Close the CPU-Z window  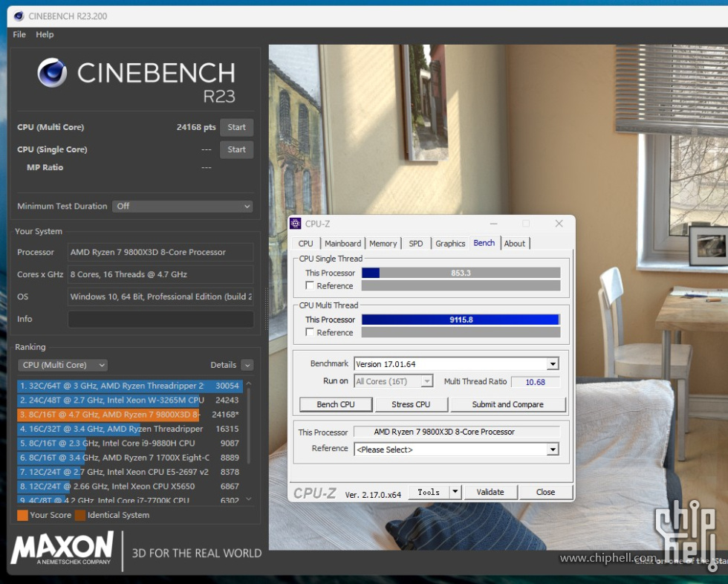559,224
